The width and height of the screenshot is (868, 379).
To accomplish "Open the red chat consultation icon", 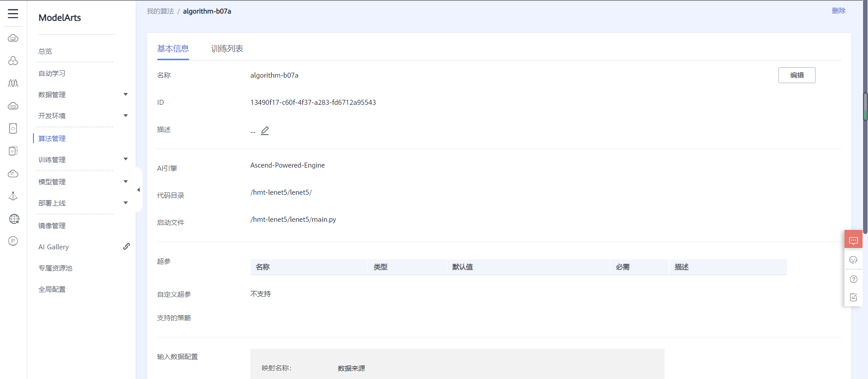I will point(854,239).
